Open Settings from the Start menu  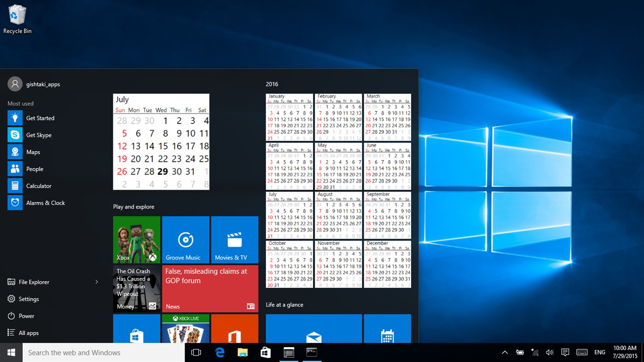[x=28, y=299]
